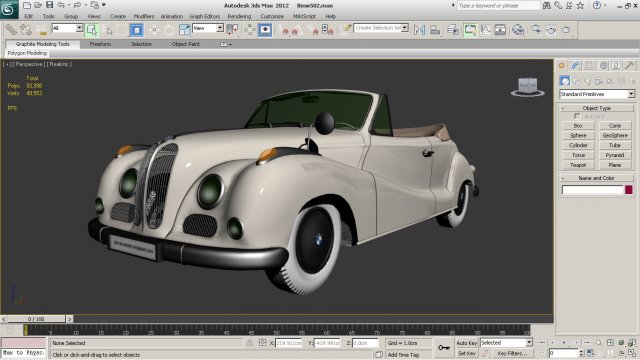
Task: Click the Mirror tool icon
Action: [x=419, y=30]
